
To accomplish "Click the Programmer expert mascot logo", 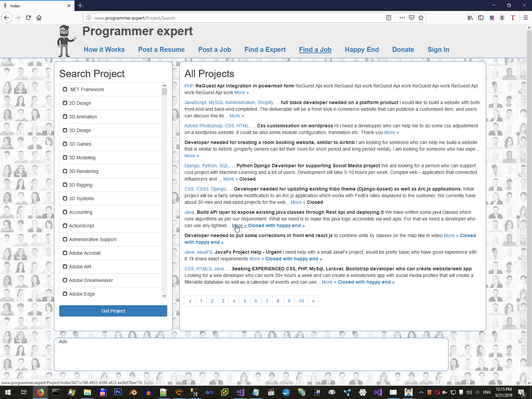I will 66,41.
